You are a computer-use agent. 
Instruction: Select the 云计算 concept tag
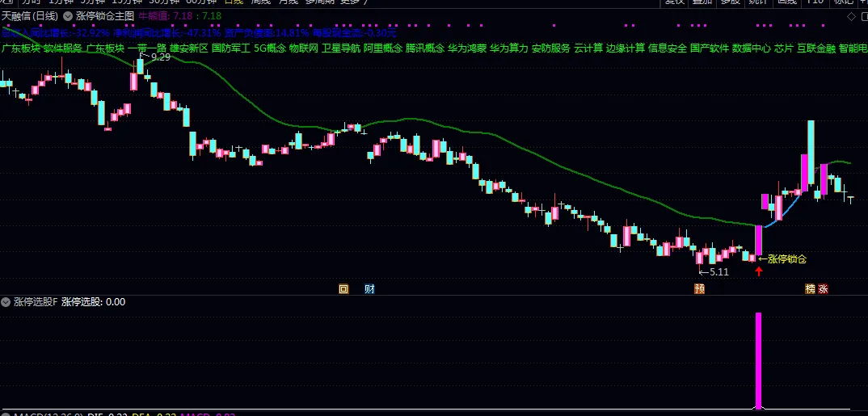coord(588,48)
